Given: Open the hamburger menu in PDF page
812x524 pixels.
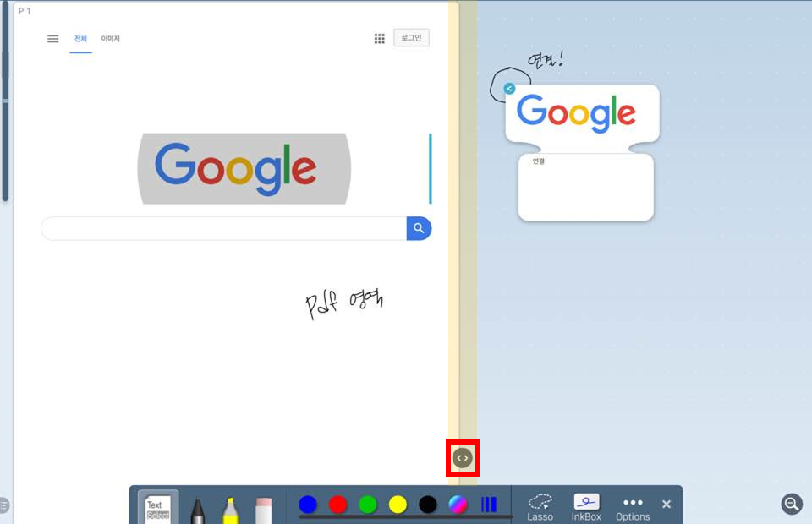Looking at the screenshot, I should click(x=52, y=39).
